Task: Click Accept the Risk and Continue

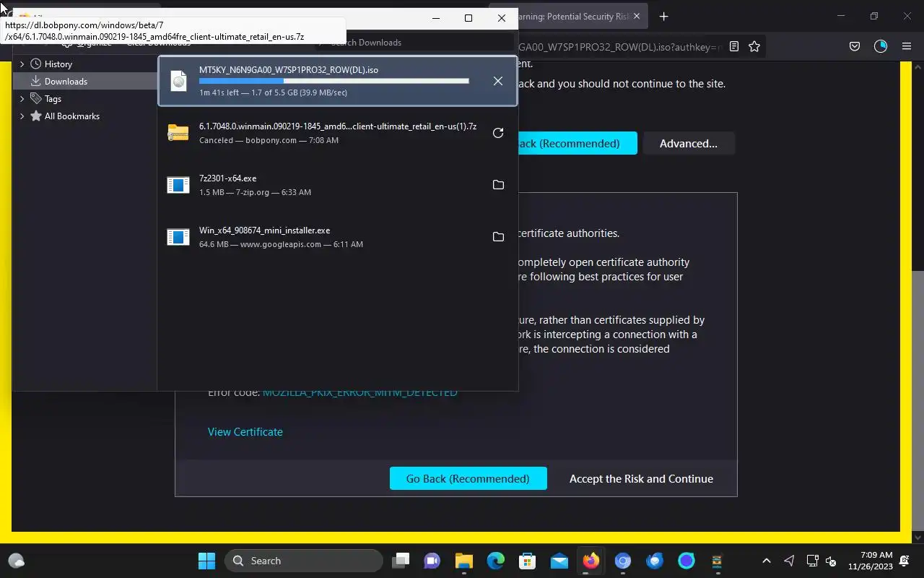Action: coord(641,478)
